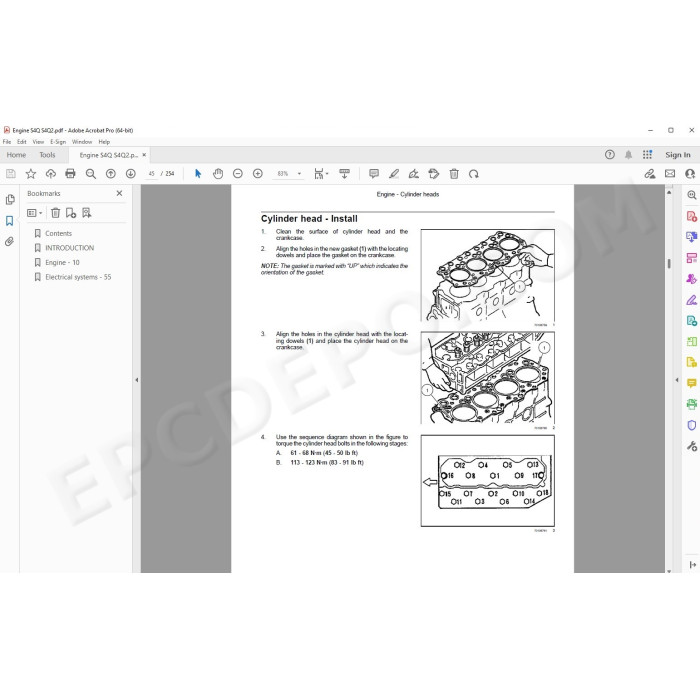Open More Tools wrench icon
This screenshot has height=700, width=700.
692,446
